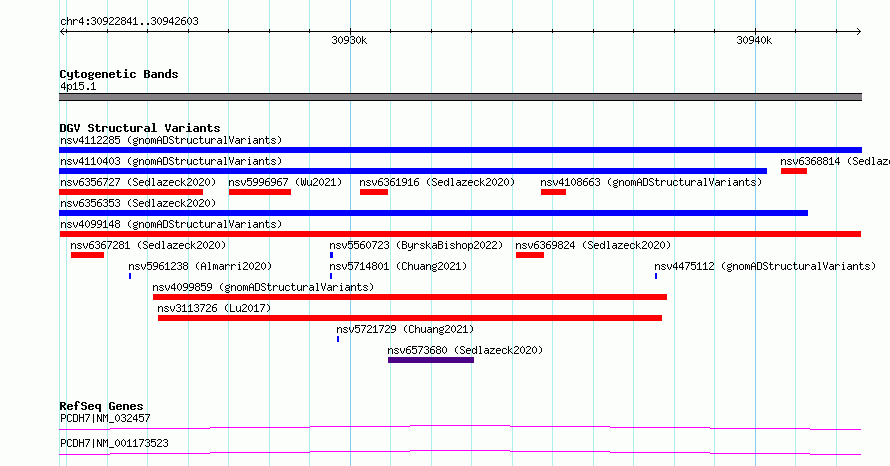Click the DGV Structural Variants track title

140,128
